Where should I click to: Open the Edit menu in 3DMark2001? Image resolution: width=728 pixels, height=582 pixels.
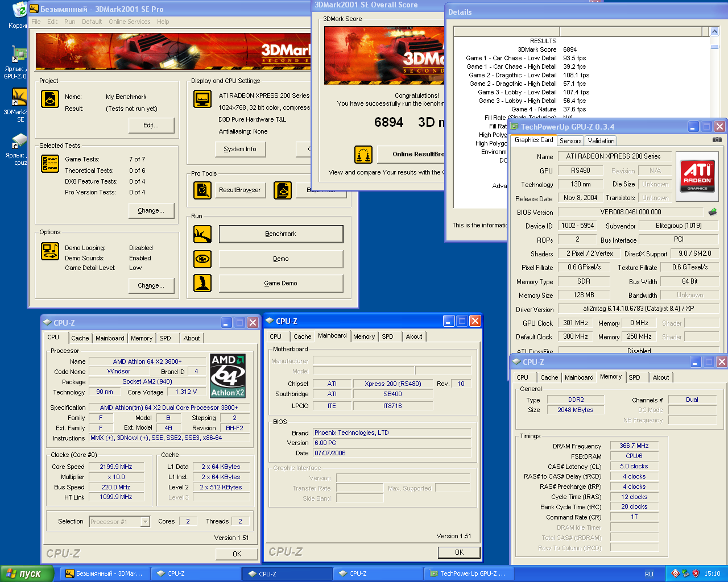(x=52, y=22)
